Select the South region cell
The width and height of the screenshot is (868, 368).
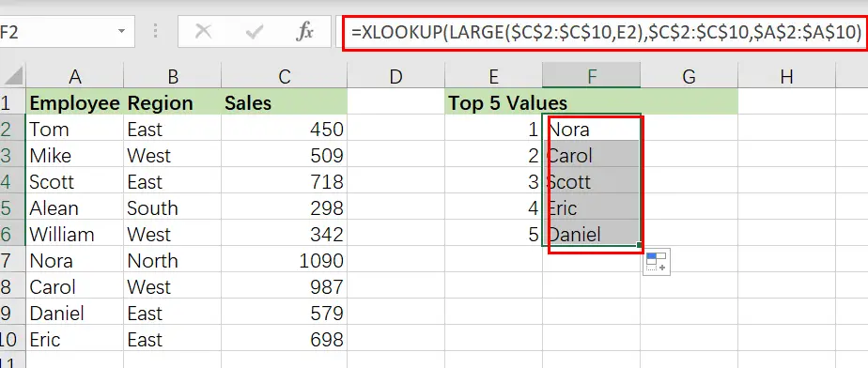coord(173,207)
